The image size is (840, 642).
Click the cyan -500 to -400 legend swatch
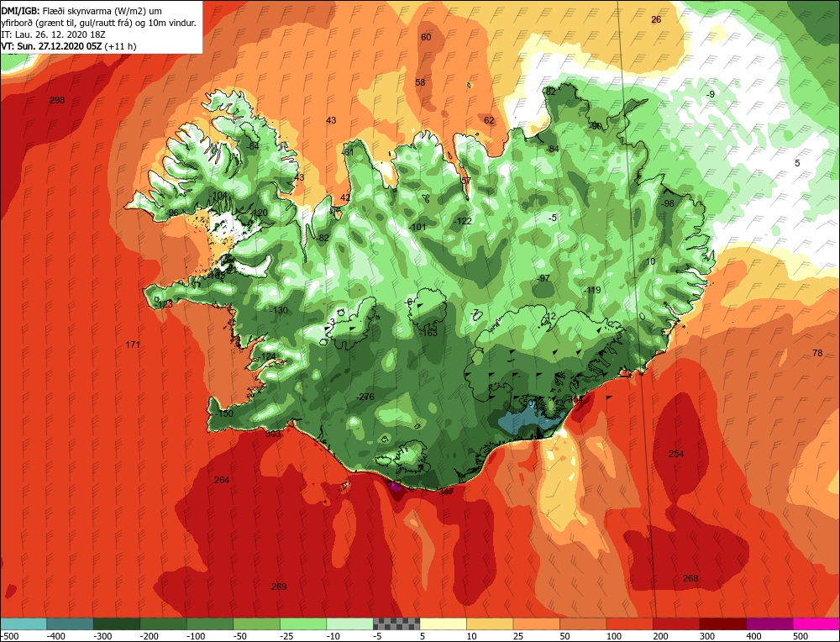(x=24, y=624)
